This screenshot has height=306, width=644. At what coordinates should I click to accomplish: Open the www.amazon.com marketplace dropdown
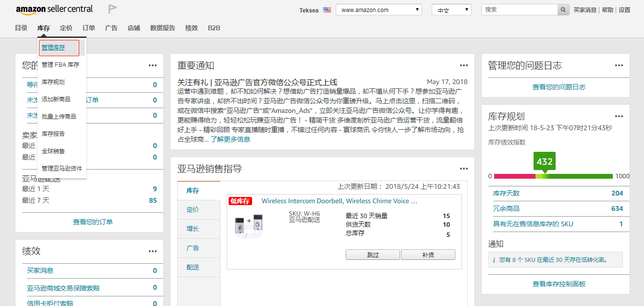[x=379, y=10]
